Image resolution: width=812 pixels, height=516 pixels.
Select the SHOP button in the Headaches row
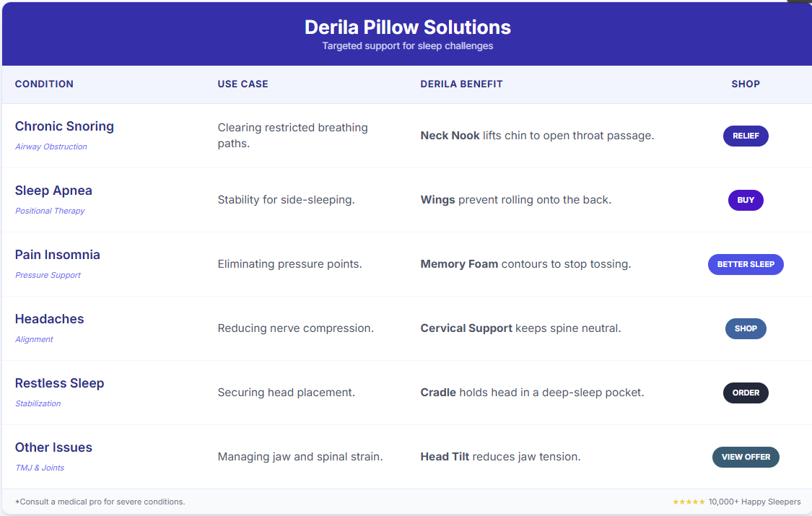746,328
